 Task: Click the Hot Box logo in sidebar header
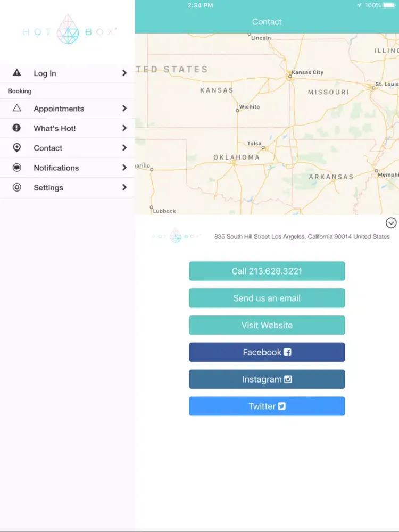(69, 30)
